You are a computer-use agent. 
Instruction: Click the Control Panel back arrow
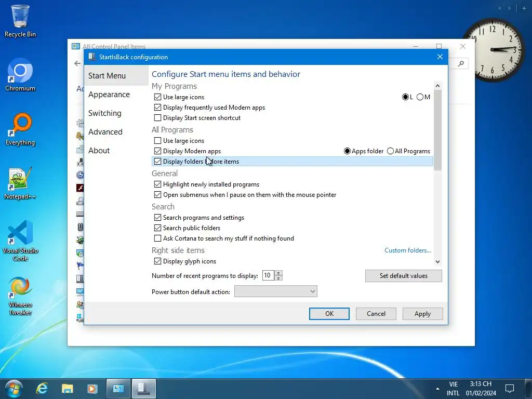[77, 63]
